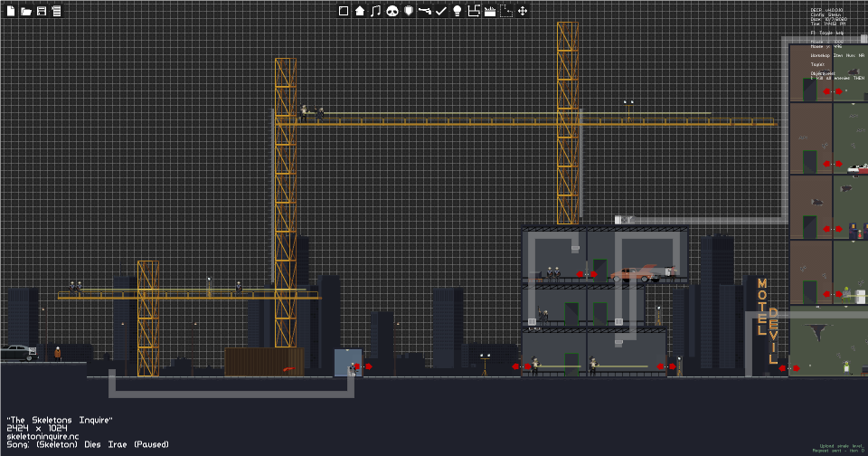Select the twin spotlight on the upper crane arm

[628, 109]
